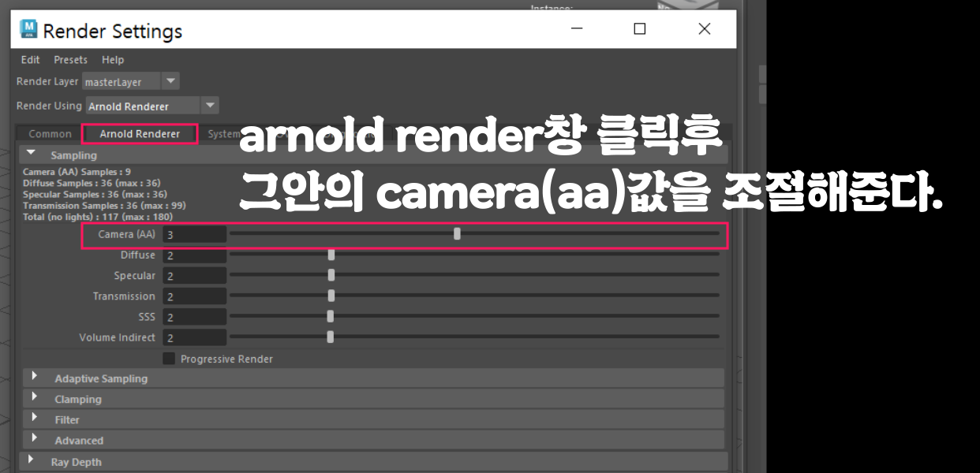Expand the Ray Depth section
The height and width of the screenshot is (473, 980).
[31, 460]
